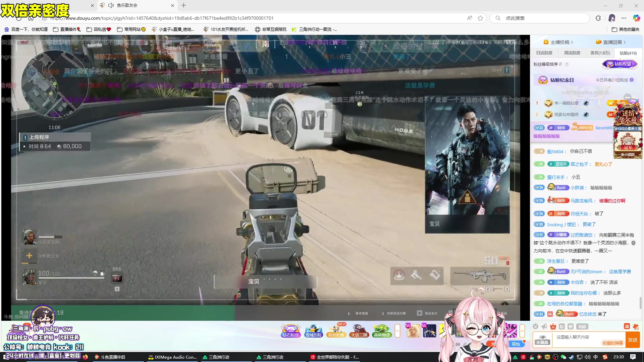Click the 点此搜索 search box
Image resolution: width=644 pixels, height=362 pixels.
(x=540, y=18)
